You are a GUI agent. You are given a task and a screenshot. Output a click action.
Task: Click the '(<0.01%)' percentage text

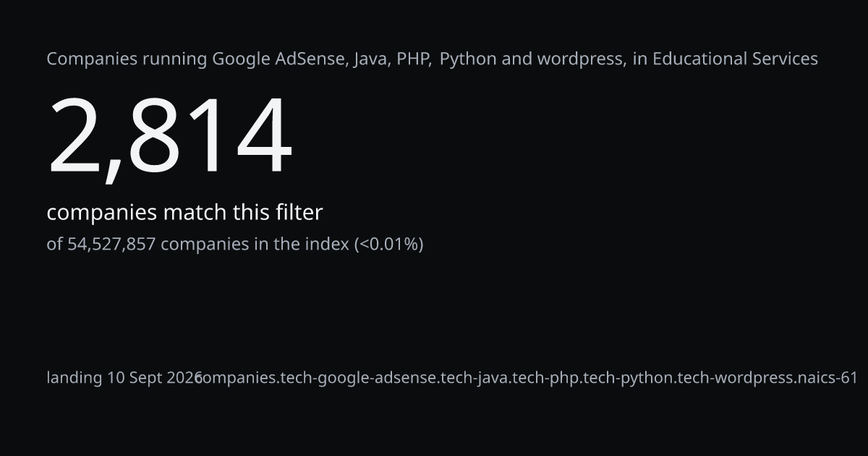coord(388,244)
